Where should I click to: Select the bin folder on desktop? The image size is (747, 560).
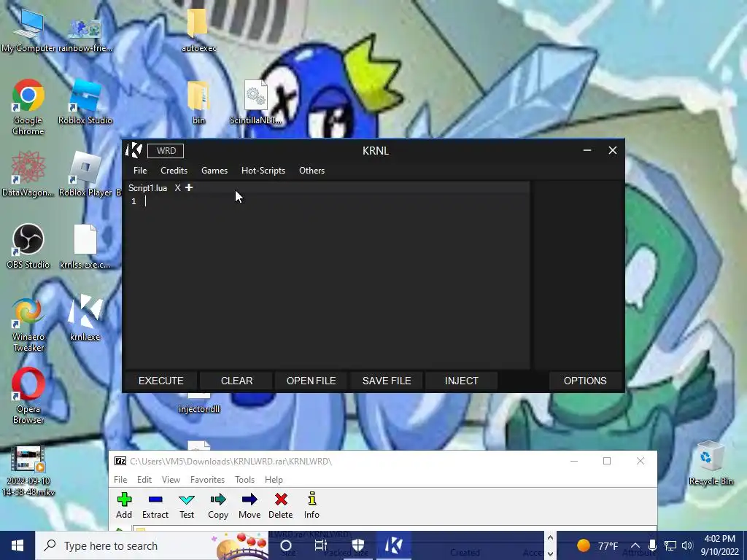198,103
